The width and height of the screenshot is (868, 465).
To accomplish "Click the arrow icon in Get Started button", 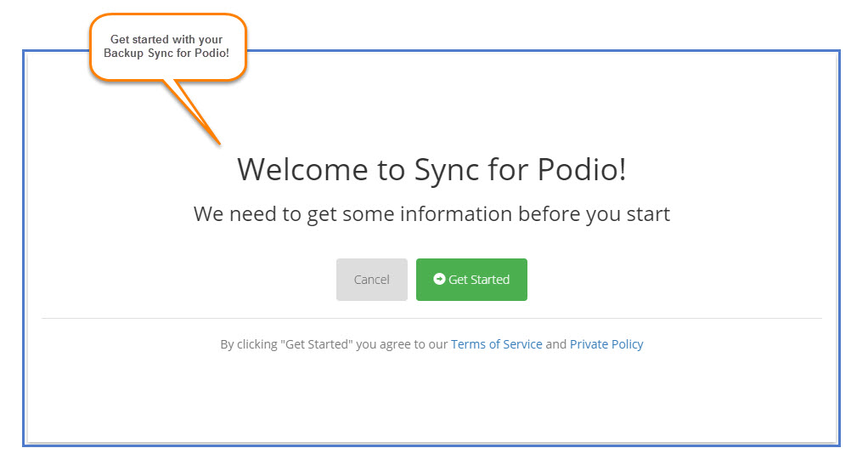I will (x=439, y=279).
